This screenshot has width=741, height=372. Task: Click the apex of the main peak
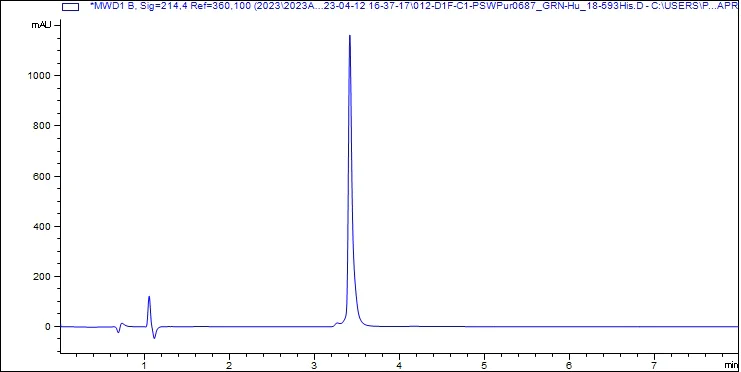350,35
